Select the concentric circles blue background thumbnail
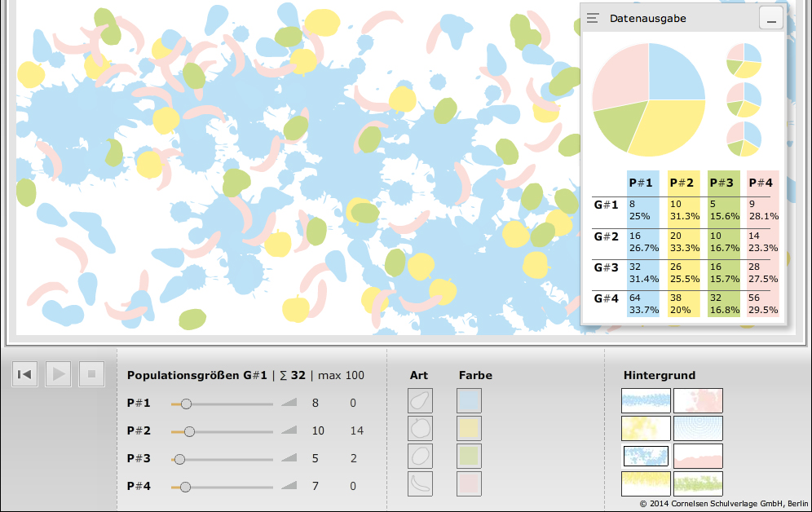812x512 pixels. (697, 429)
